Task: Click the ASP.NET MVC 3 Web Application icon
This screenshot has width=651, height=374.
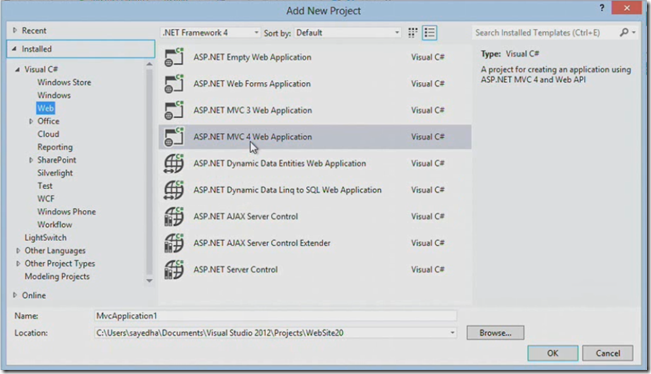Action: [x=174, y=110]
